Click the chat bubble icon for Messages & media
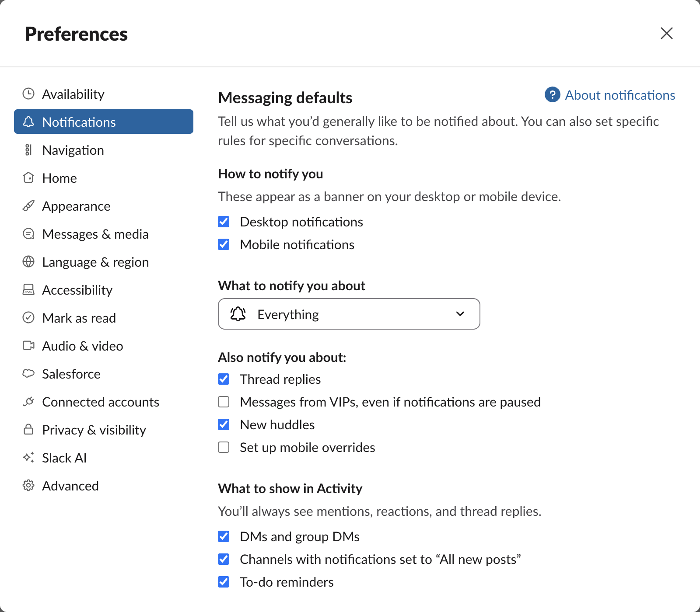Screen dimensions: 700x612 (28, 234)
